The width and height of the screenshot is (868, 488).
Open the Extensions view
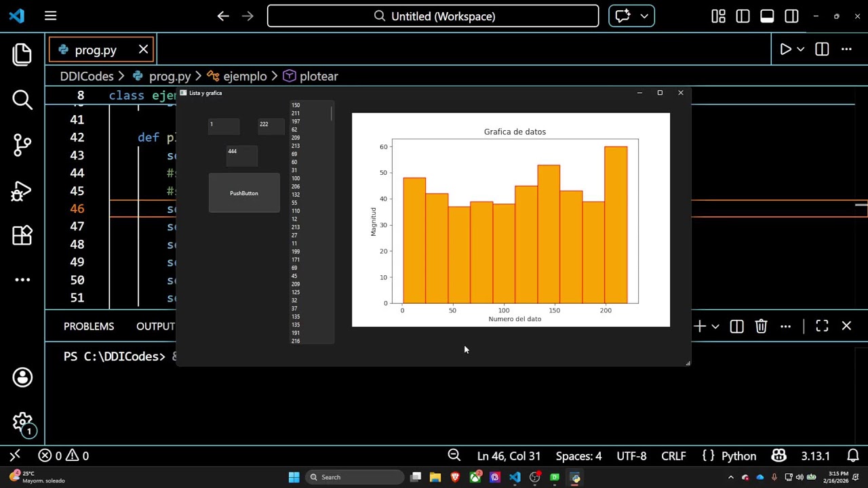click(22, 235)
